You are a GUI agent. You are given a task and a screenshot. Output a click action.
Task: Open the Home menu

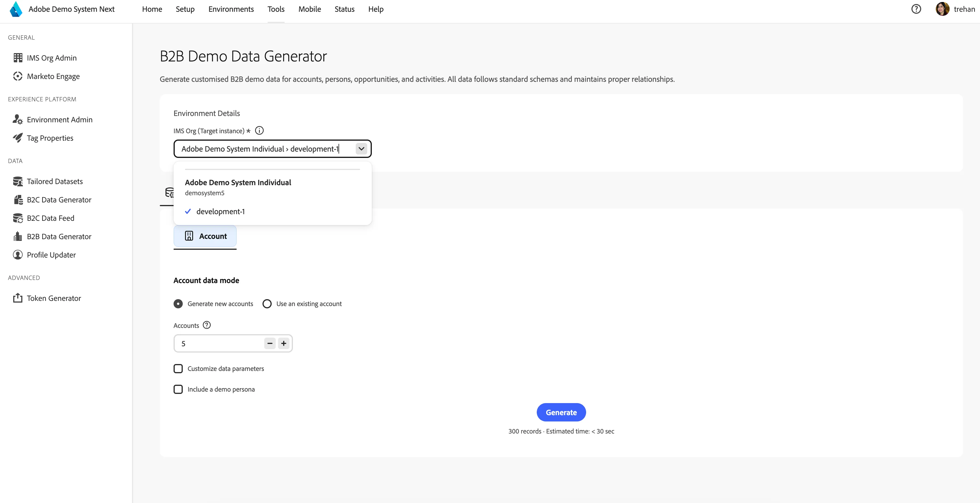click(152, 9)
